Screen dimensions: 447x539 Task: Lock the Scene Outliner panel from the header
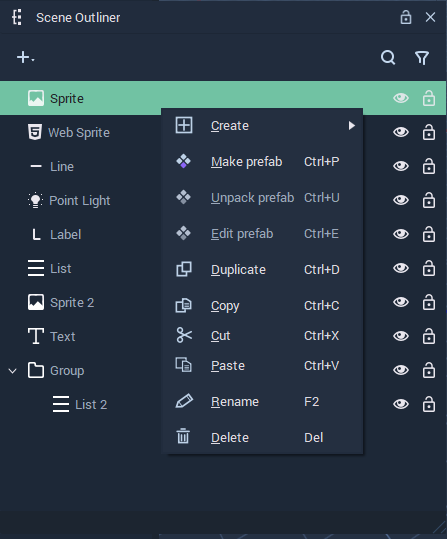(406, 17)
